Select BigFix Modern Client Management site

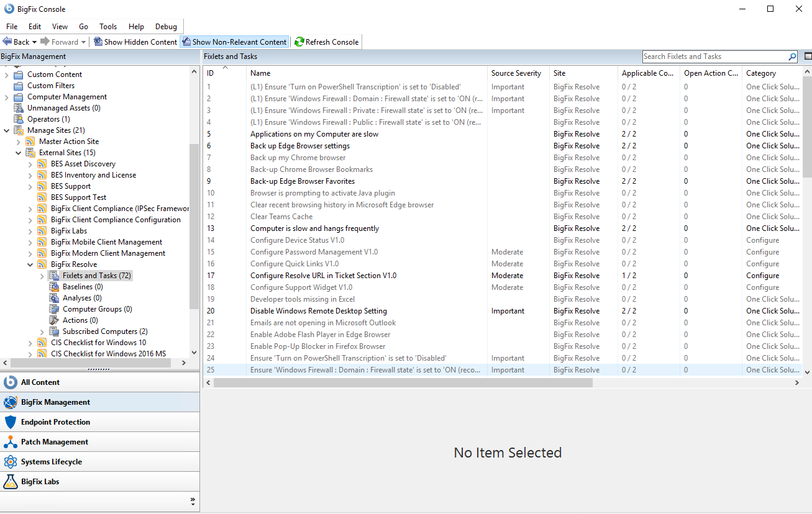point(108,253)
